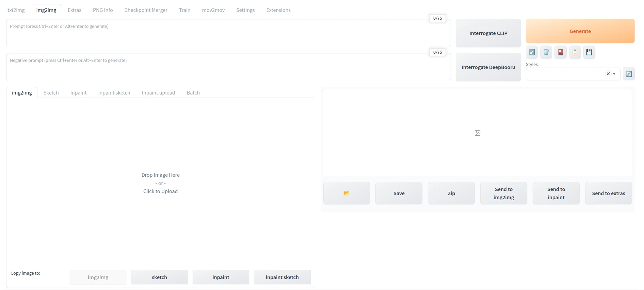Screen dimensions: 644x290
Task: Click the image placeholder icon in output gallery
Action: point(478,133)
